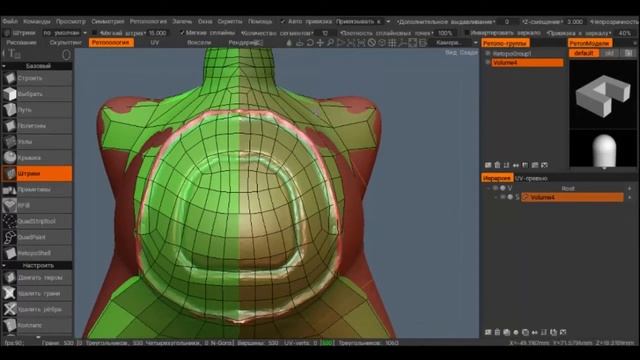Screen dimensions: 640x360
Task: Select the Примитивы tool
Action: pos(37,189)
